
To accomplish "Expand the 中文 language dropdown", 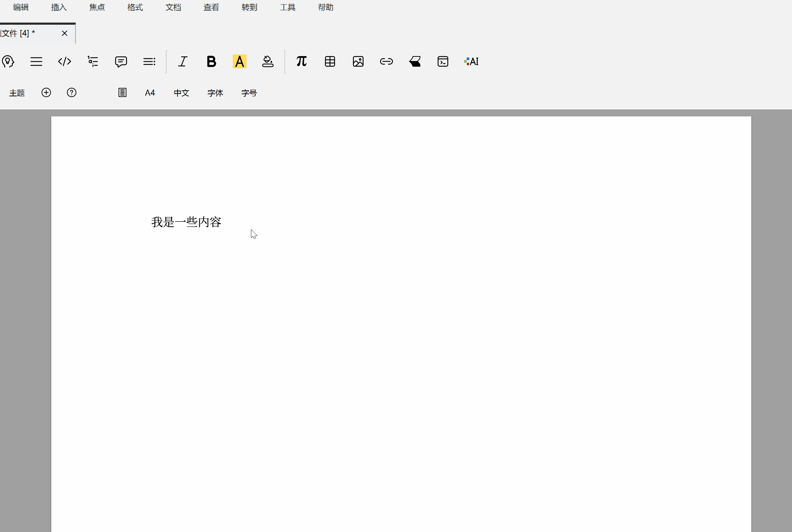I will click(181, 93).
